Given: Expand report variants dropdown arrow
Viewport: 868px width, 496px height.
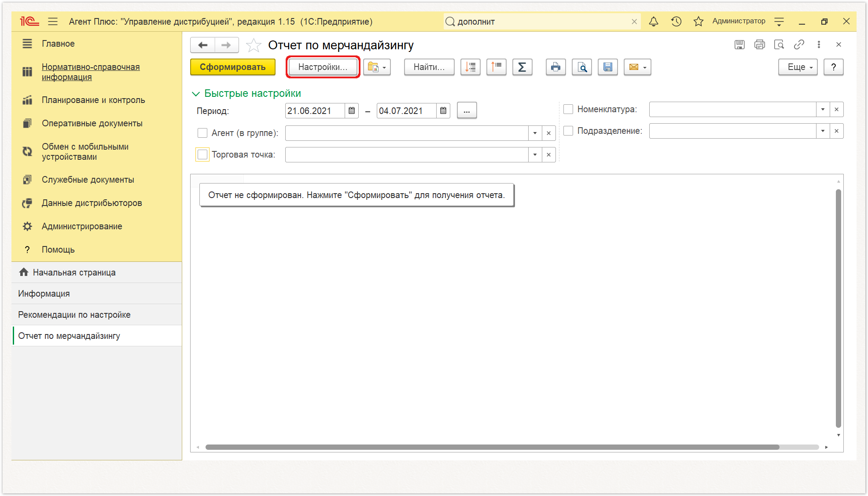Looking at the screenshot, I should click(x=384, y=67).
